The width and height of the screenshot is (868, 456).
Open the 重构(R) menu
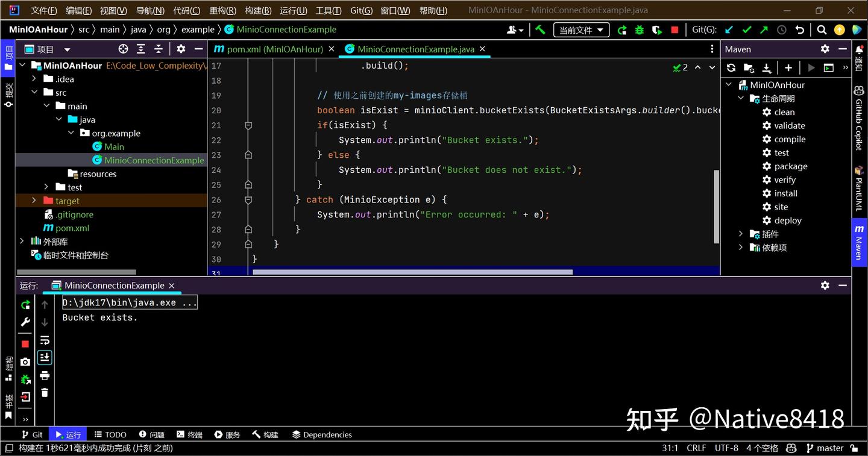(x=223, y=10)
